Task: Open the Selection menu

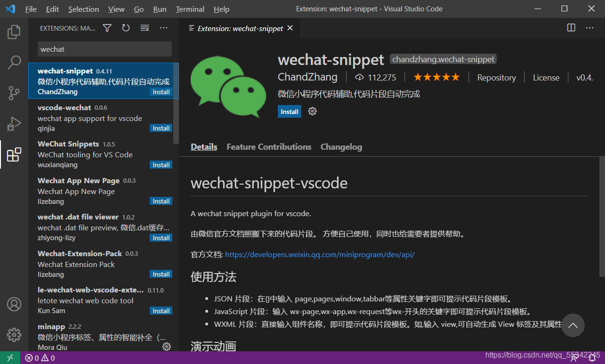Action: pos(84,9)
